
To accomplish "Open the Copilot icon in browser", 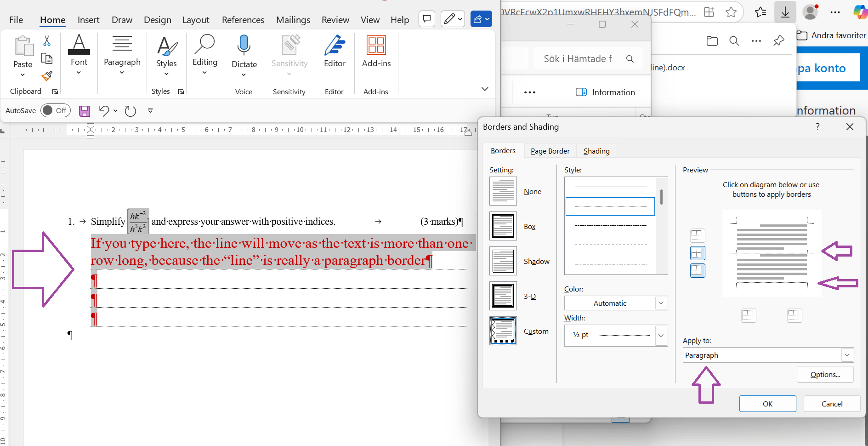I will point(860,12).
